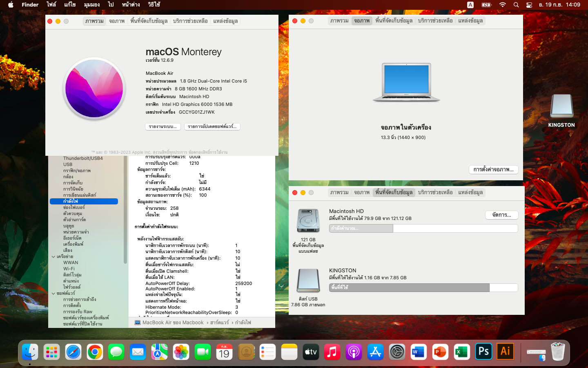This screenshot has height=368, width=588.
Task: Click date and time in menu bar
Action: [559, 5]
